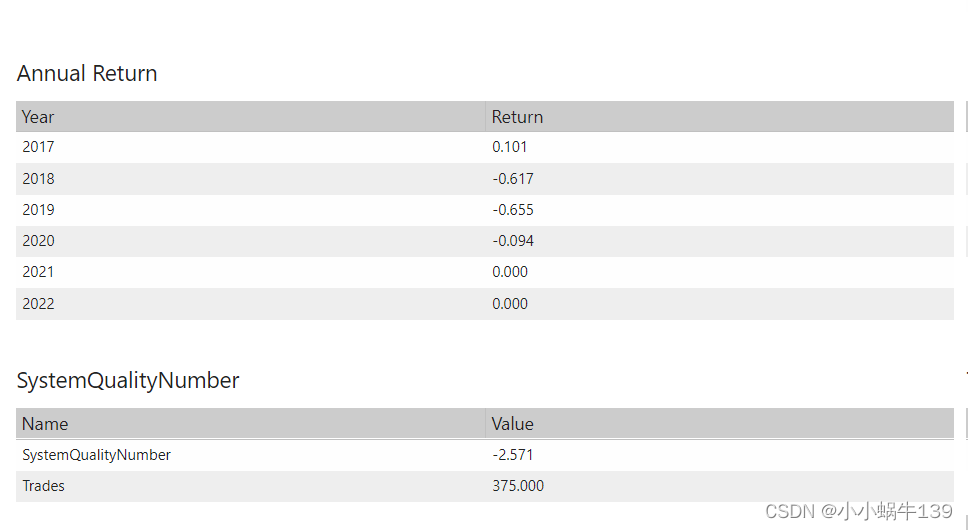
Task: Select the Return column header
Action: coord(517,117)
